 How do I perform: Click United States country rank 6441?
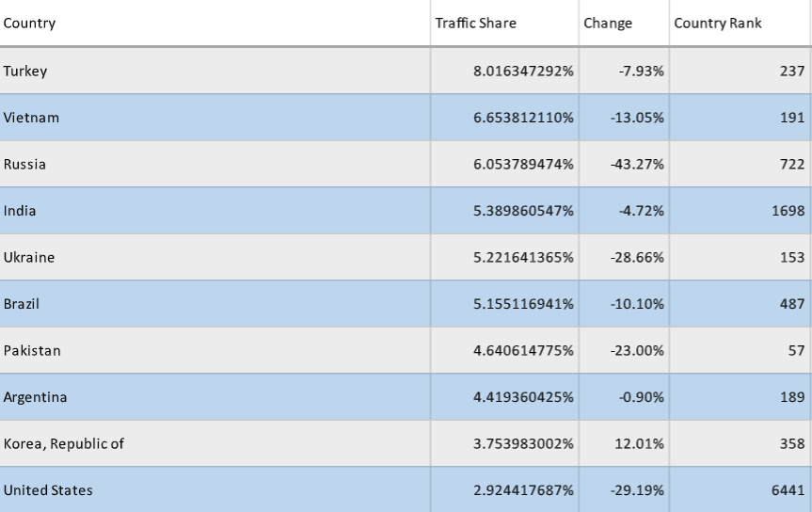[x=787, y=490]
